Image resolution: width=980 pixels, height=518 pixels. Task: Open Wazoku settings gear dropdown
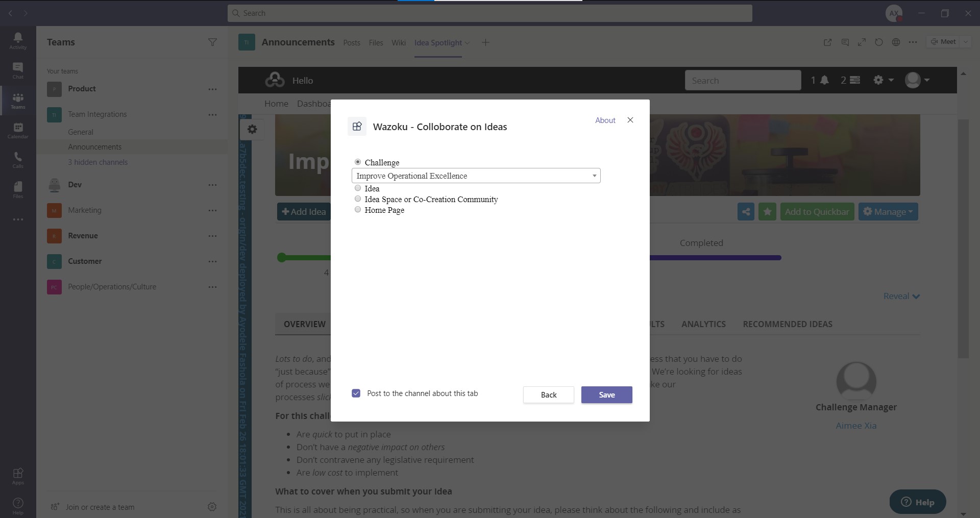pos(884,80)
